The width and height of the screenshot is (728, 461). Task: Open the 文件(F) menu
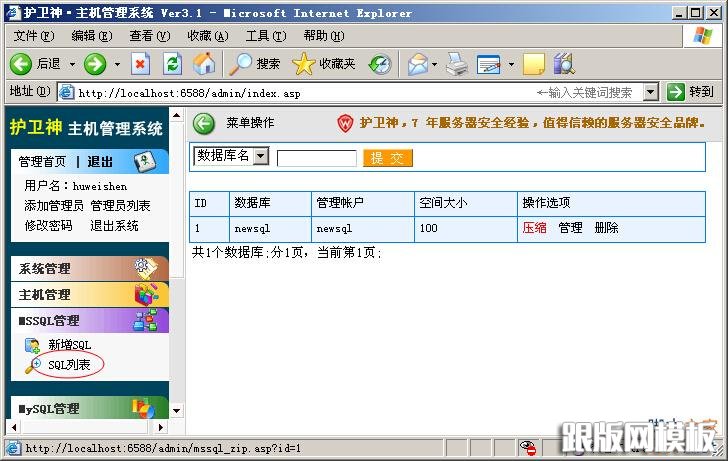[34, 36]
